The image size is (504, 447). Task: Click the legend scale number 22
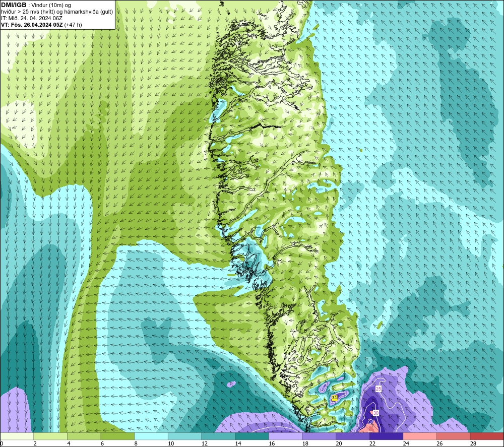coord(372,444)
